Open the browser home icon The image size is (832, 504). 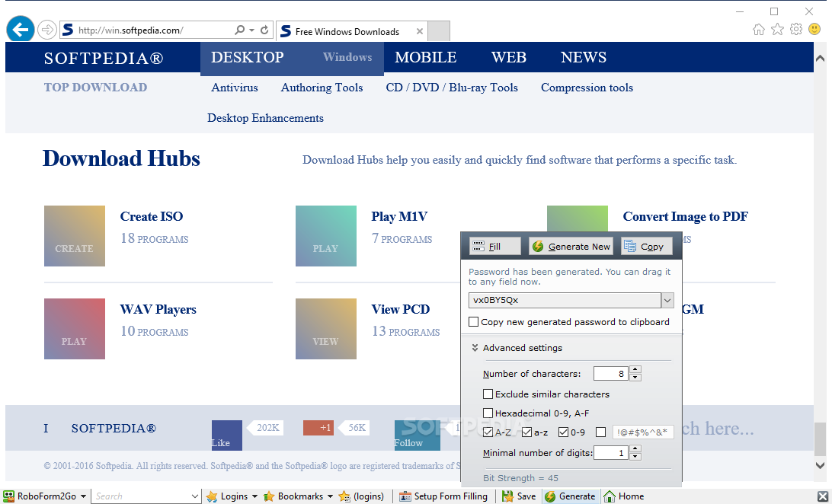[x=759, y=29]
